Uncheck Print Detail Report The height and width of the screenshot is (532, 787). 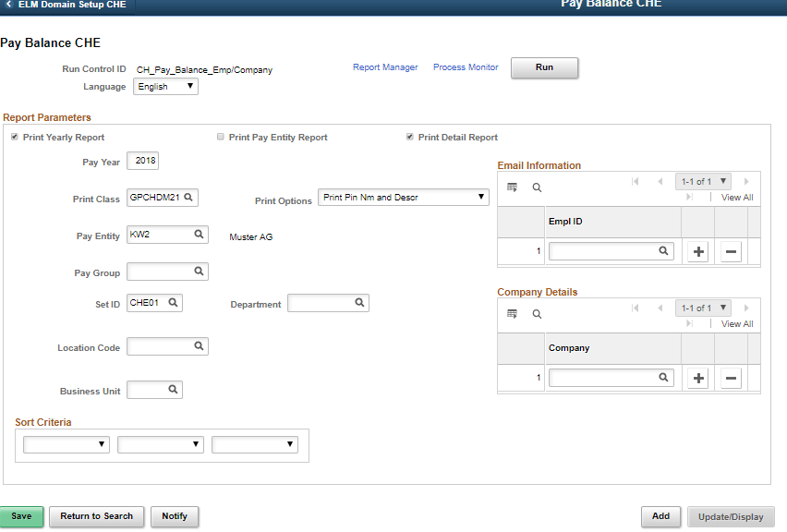click(x=409, y=137)
